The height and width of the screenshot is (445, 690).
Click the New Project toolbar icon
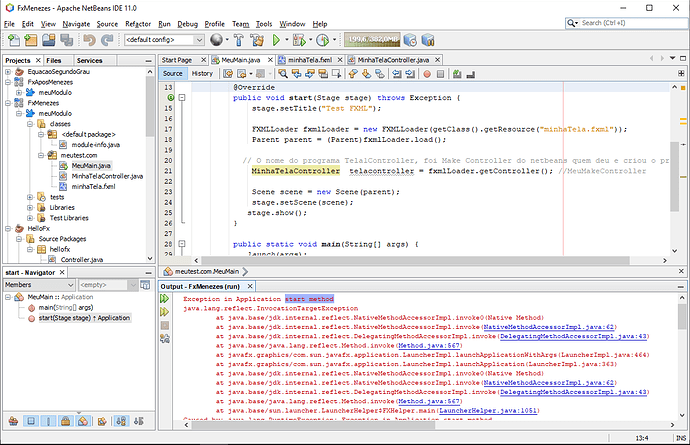coord(31,40)
